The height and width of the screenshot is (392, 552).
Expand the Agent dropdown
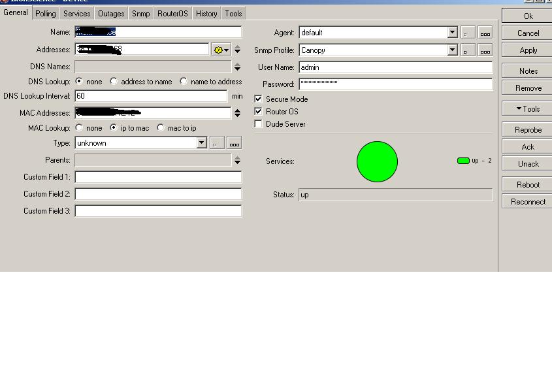point(452,33)
